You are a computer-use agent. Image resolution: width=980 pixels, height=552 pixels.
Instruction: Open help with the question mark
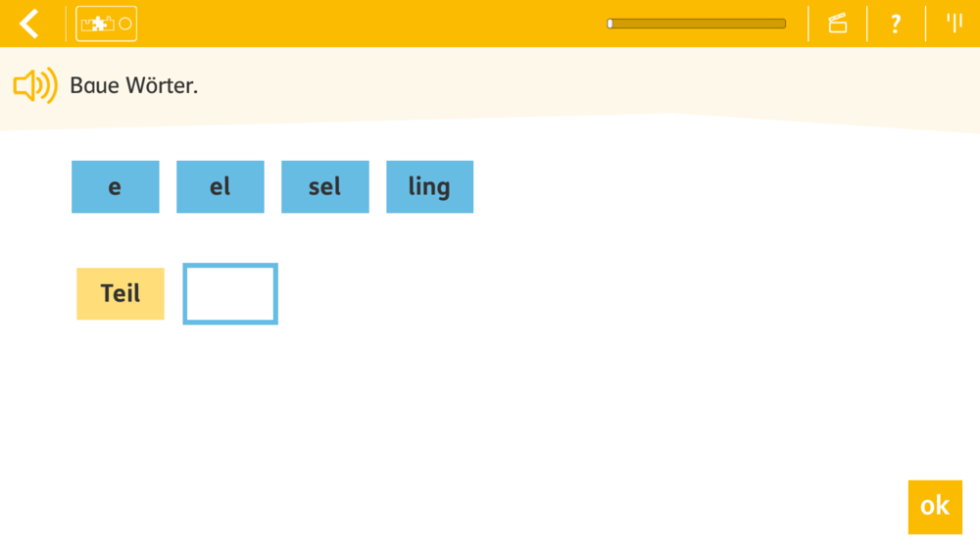tap(896, 24)
